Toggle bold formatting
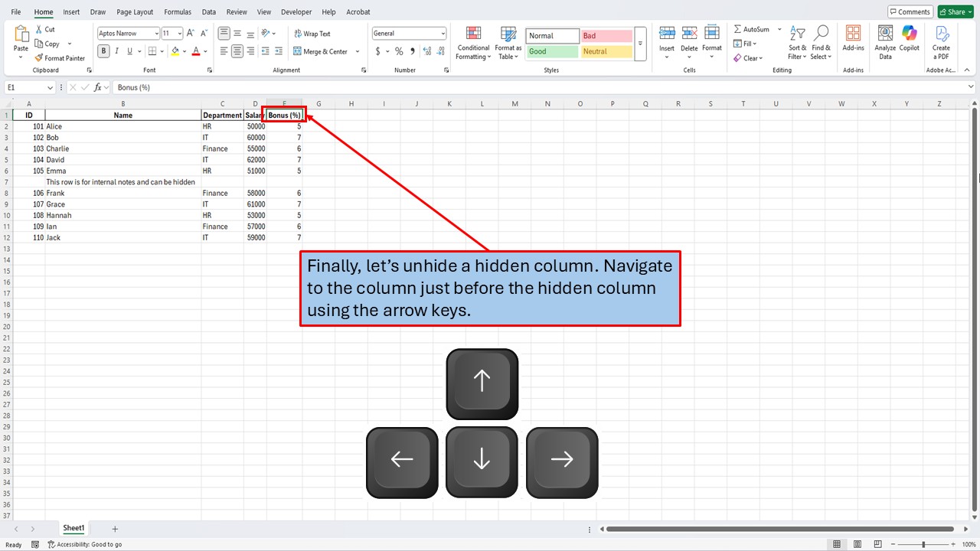The width and height of the screenshot is (980, 551). (103, 51)
